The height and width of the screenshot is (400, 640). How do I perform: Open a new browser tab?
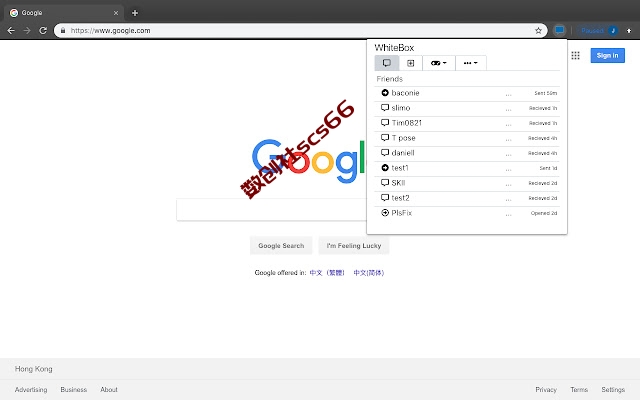135,13
